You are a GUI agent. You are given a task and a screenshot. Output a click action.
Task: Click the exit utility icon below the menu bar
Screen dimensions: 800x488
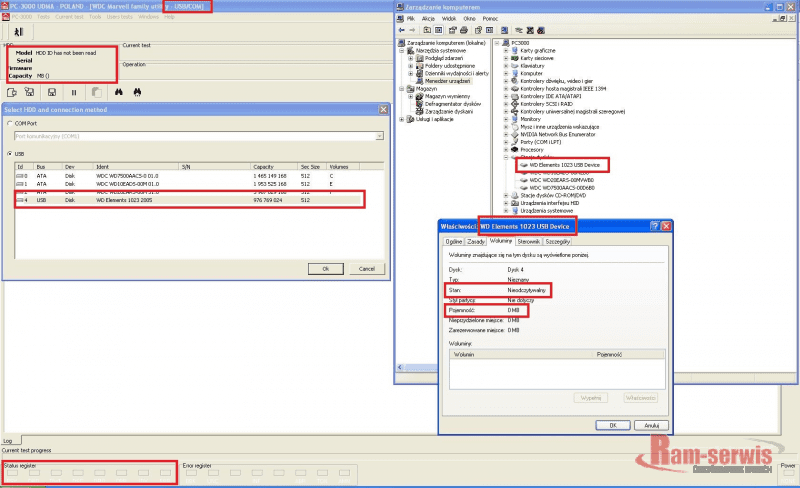coord(18,32)
